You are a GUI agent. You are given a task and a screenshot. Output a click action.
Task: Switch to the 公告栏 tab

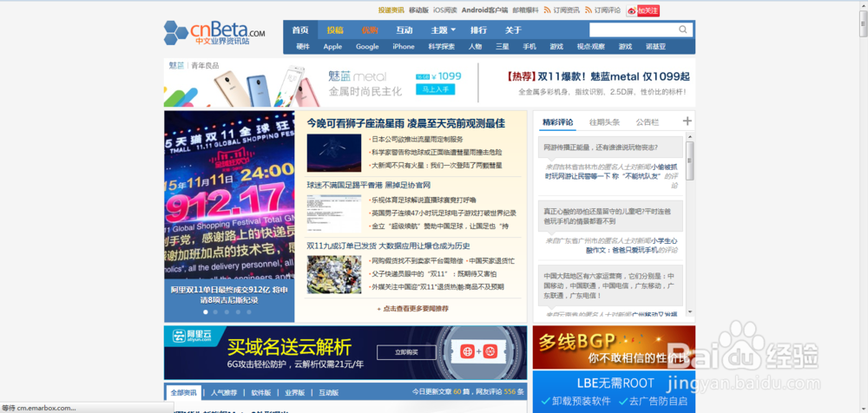coord(648,122)
